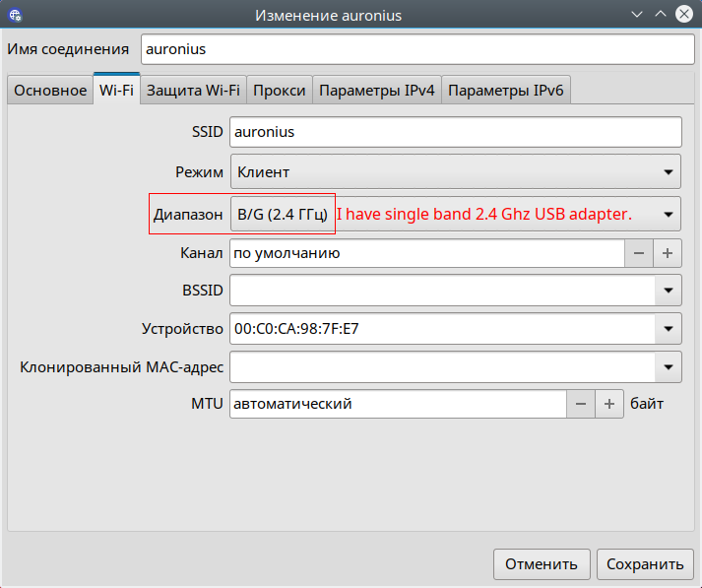Click the Отменить button

(x=542, y=564)
